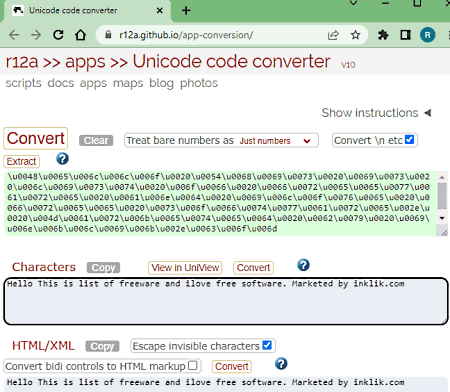Open the browser side panel icon
The height and width of the screenshot is (392, 450).
coord(405,35)
